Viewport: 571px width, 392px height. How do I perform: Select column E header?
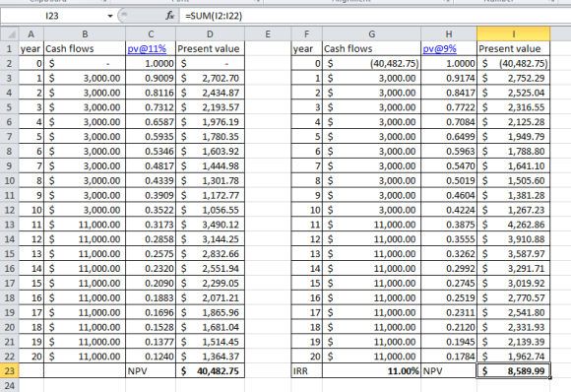coord(268,34)
